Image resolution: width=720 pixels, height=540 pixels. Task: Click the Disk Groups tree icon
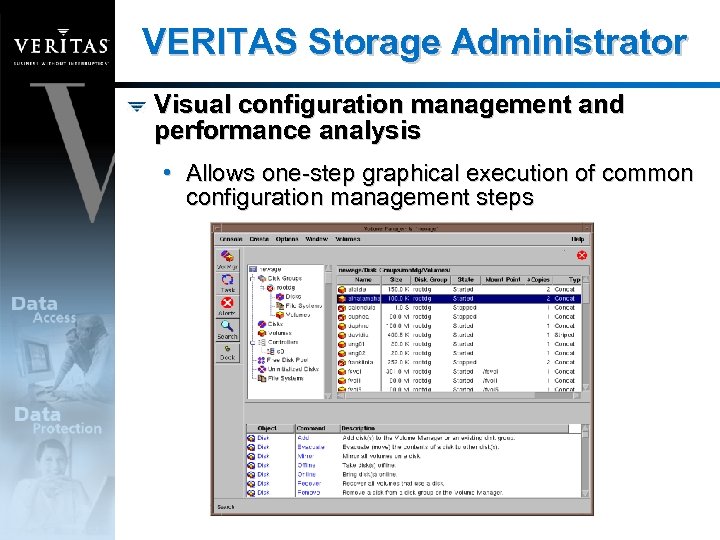point(262,278)
